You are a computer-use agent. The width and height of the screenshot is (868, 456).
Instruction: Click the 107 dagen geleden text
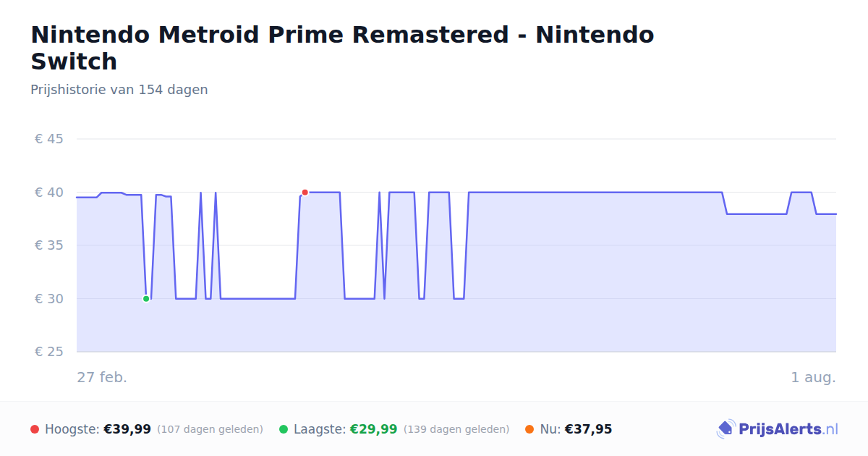[210, 429]
